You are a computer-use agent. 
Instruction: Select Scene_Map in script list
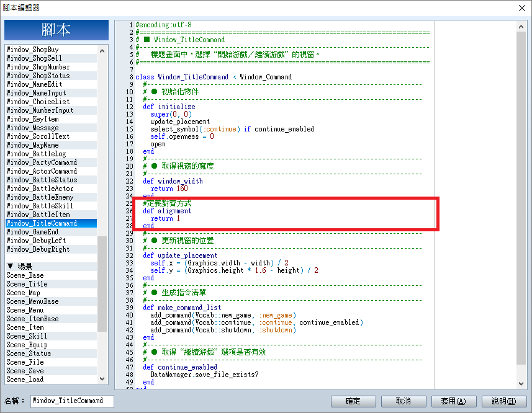pos(52,293)
